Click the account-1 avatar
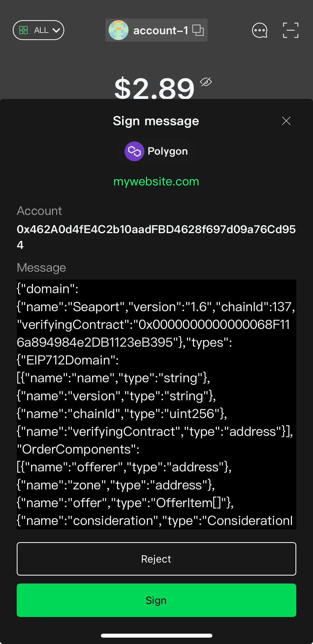 pos(118,30)
